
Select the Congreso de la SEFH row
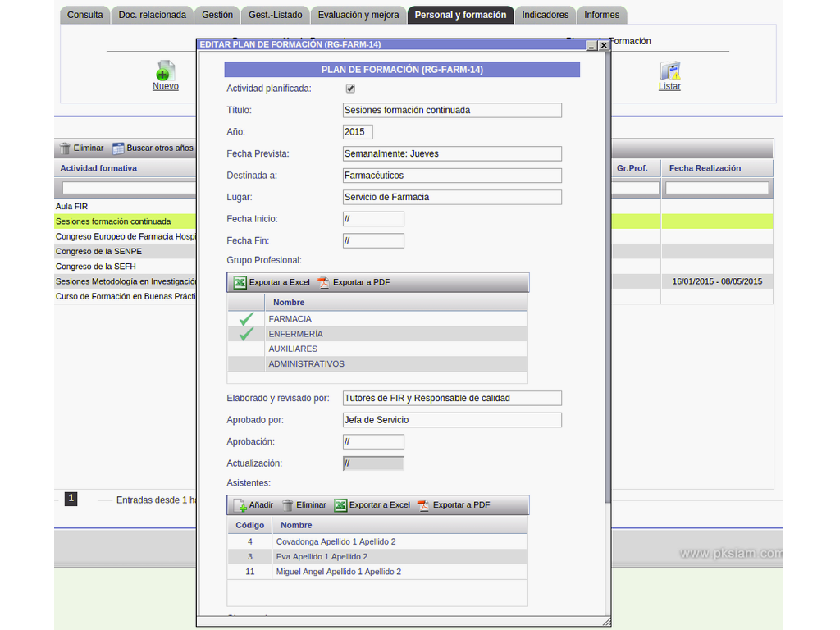tap(126, 267)
